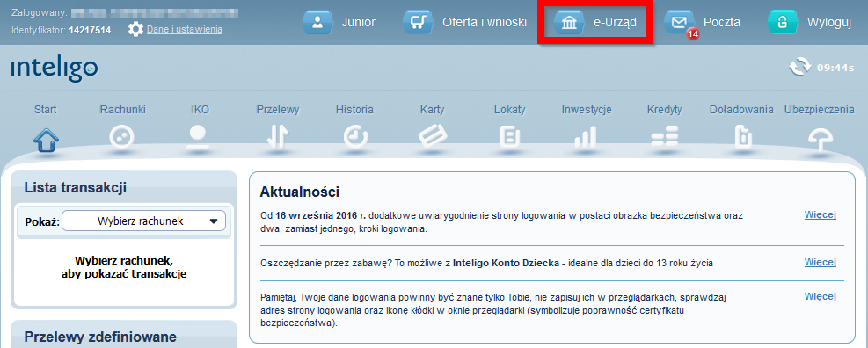Click the Pokaż: label

click(x=42, y=221)
